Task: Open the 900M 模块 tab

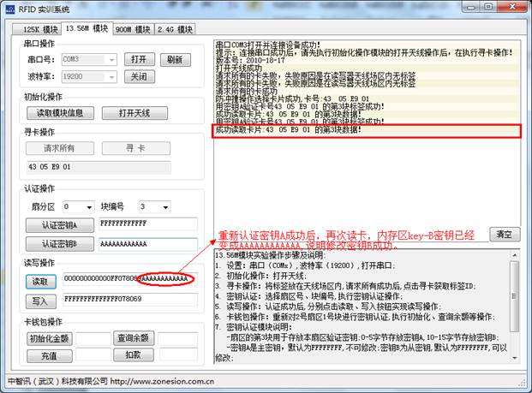Action: pyautogui.click(x=134, y=30)
